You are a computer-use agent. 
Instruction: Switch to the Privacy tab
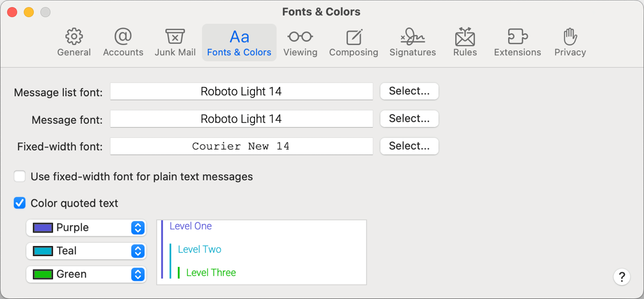pos(570,42)
